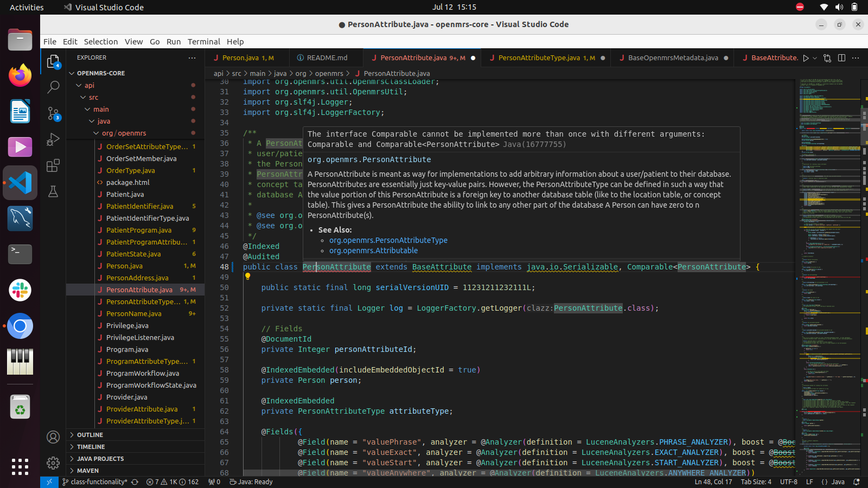The width and height of the screenshot is (868, 488).
Task: Switch to the BaseOpenmrsMetadata.java tab
Action: (673, 57)
